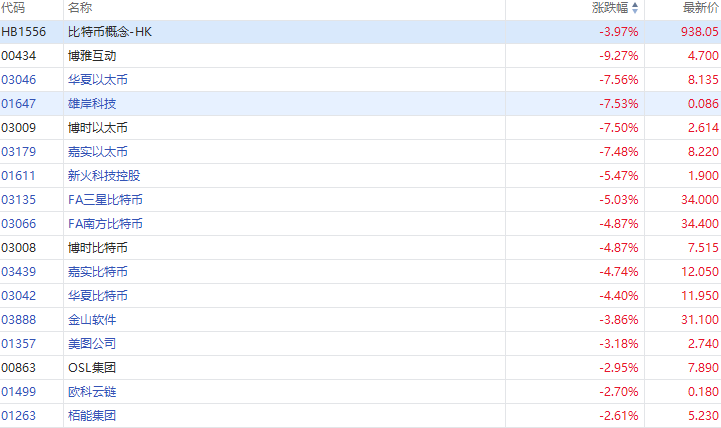This screenshot has height=428, width=721.
Task: Click the latest price 31.100
Action: coord(700,320)
